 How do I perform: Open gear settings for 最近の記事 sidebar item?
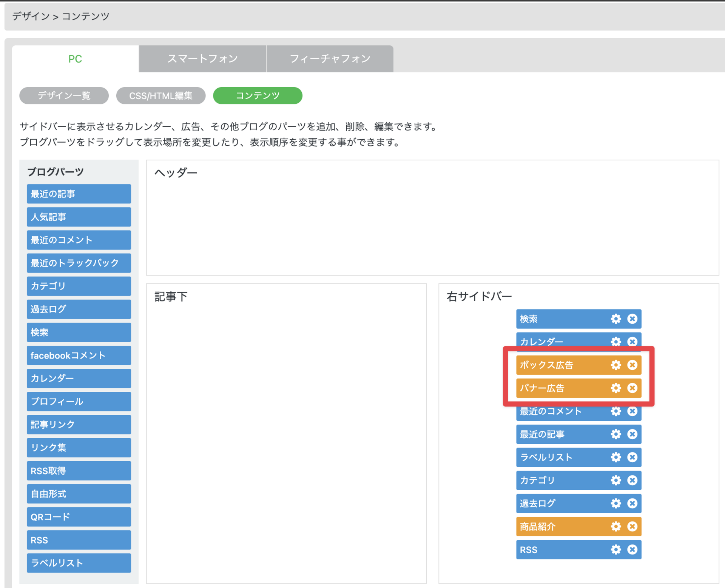click(615, 434)
